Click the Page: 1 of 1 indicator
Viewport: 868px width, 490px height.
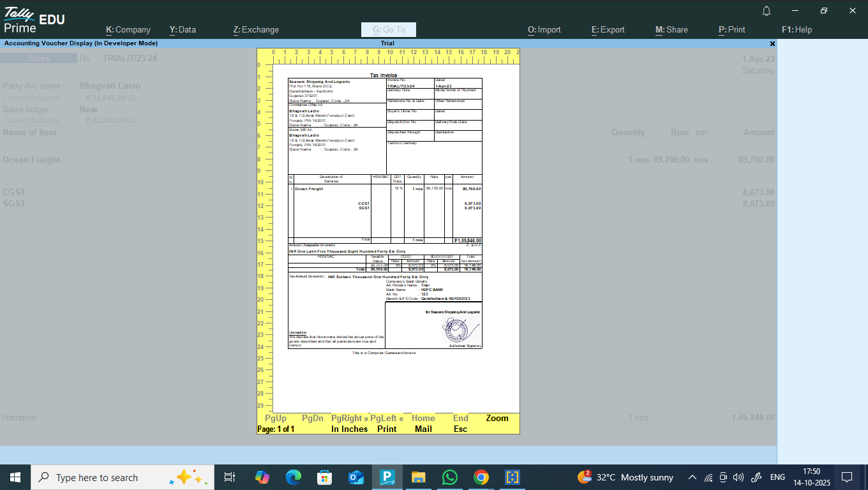276,429
